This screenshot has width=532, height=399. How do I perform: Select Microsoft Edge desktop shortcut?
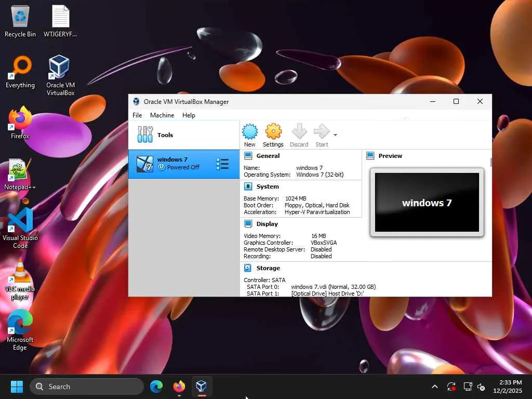pos(20,330)
